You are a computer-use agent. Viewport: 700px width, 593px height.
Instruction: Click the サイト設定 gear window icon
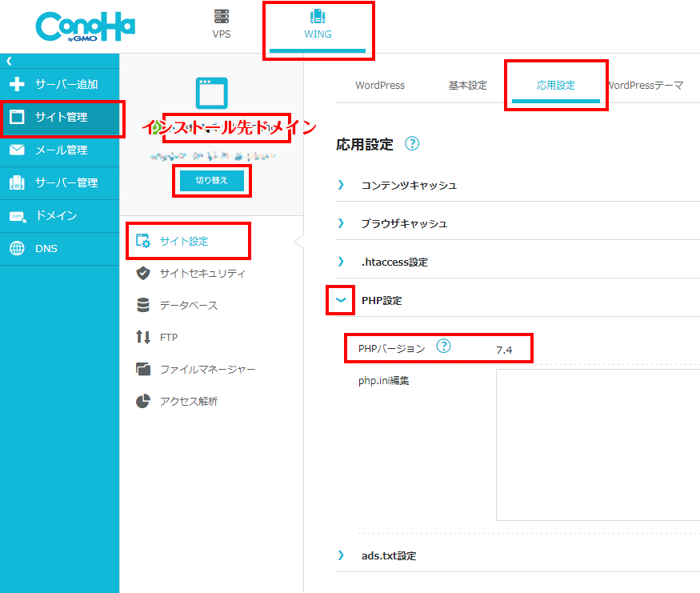tap(143, 241)
